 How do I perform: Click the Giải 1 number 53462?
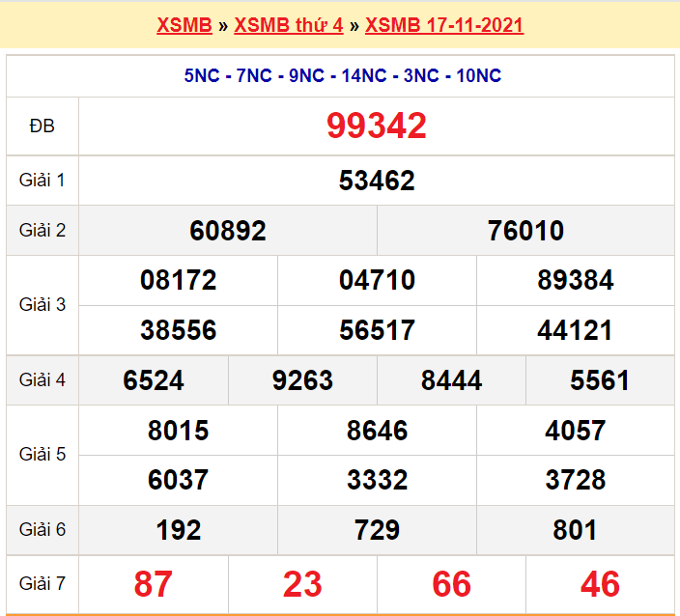point(377,181)
